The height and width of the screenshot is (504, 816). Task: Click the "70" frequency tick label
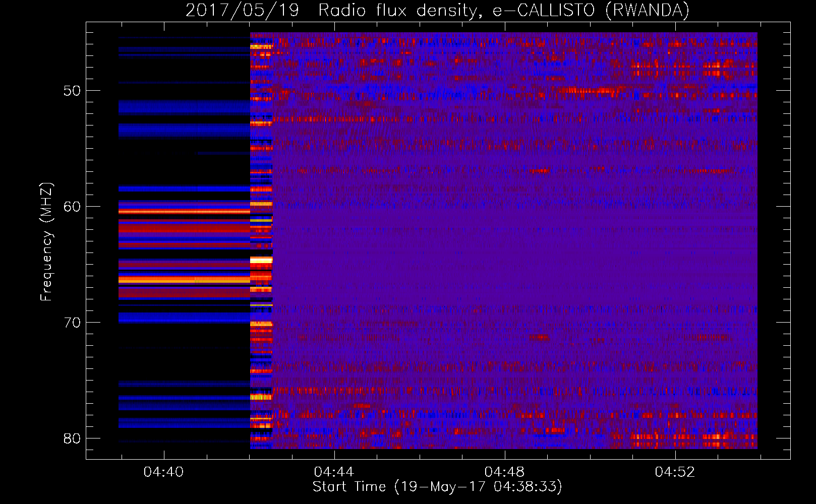point(72,323)
